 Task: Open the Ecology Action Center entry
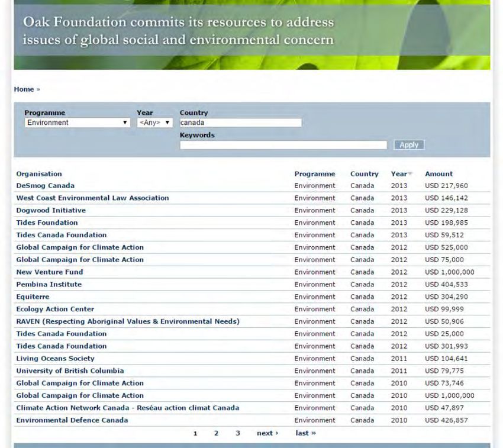[55, 310]
